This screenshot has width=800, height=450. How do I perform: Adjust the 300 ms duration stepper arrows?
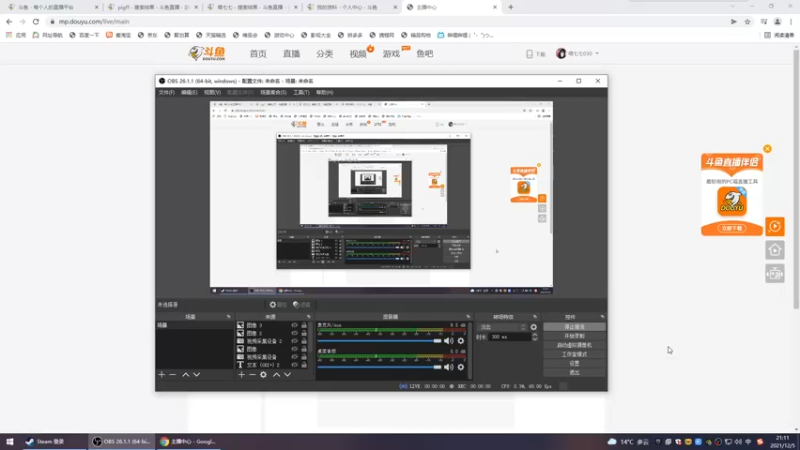click(534, 337)
